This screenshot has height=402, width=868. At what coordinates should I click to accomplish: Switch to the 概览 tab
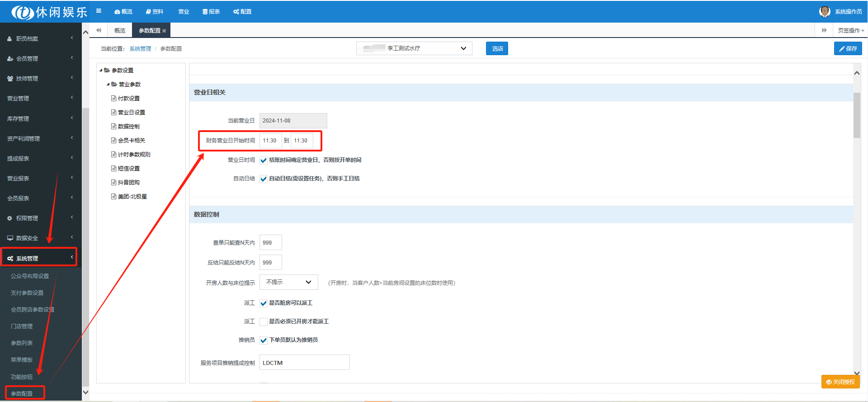point(120,30)
